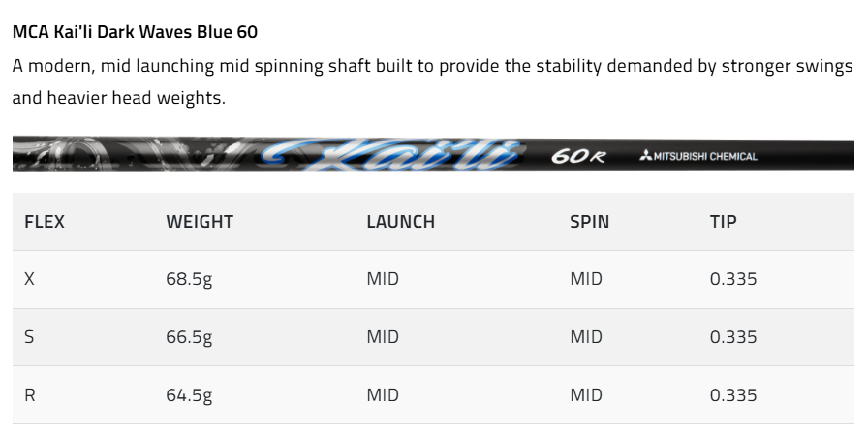868x438 pixels.
Task: Select the X flex row cell
Action: (29, 279)
